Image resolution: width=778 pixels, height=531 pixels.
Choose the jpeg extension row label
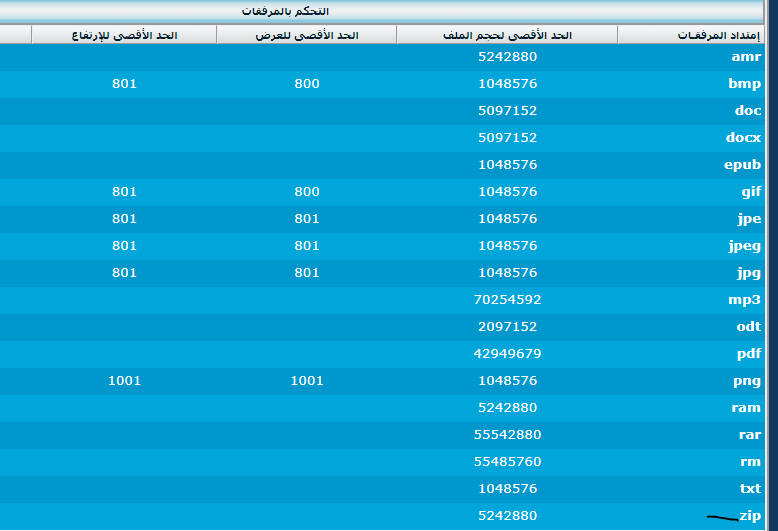(744, 246)
